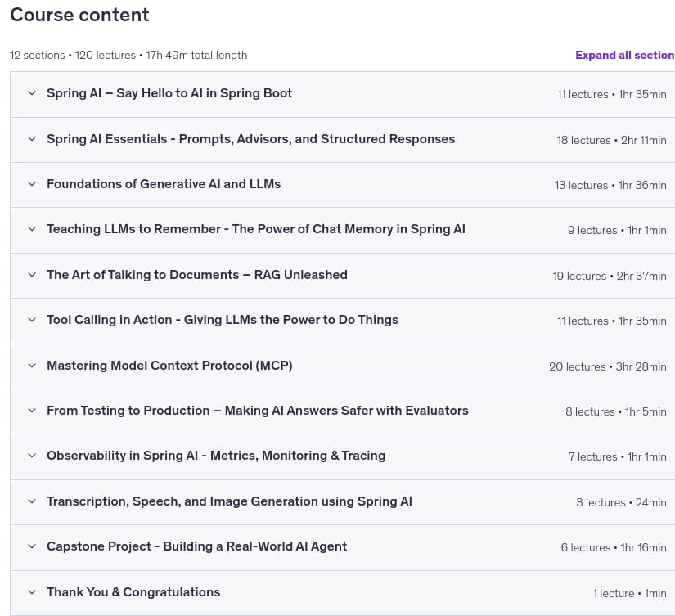
Task: Select the Tool Calling in Action heading
Action: point(223,320)
